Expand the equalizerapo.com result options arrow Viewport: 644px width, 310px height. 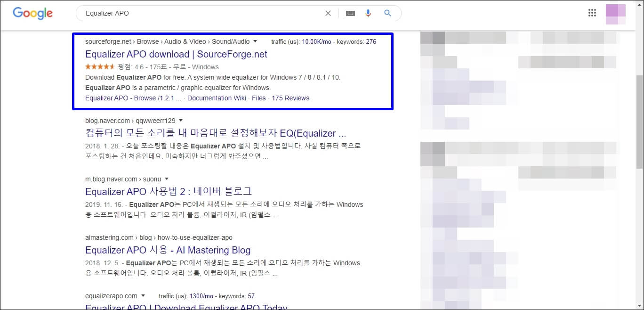[143, 296]
